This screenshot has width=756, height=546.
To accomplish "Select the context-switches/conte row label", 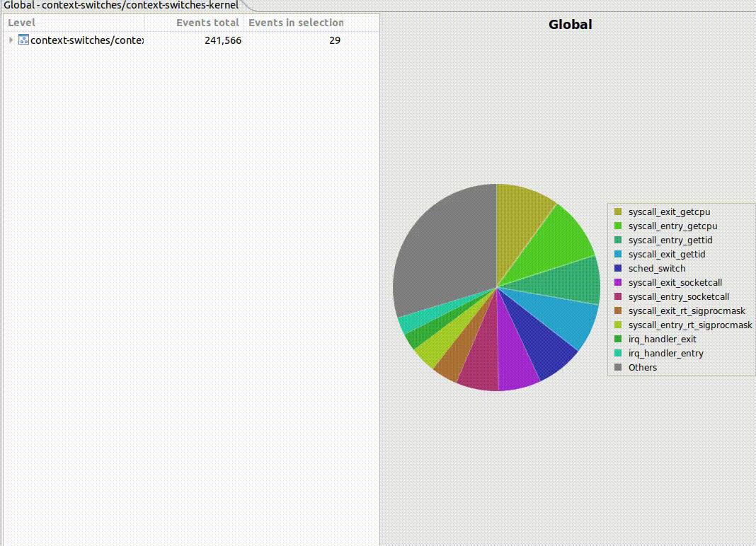I will tap(87, 40).
